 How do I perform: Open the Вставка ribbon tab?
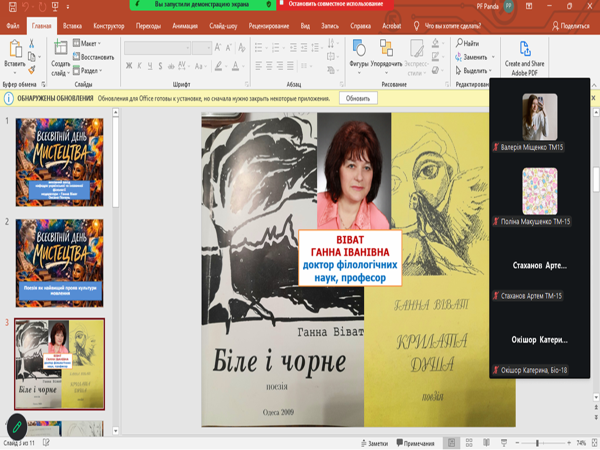[x=72, y=26]
